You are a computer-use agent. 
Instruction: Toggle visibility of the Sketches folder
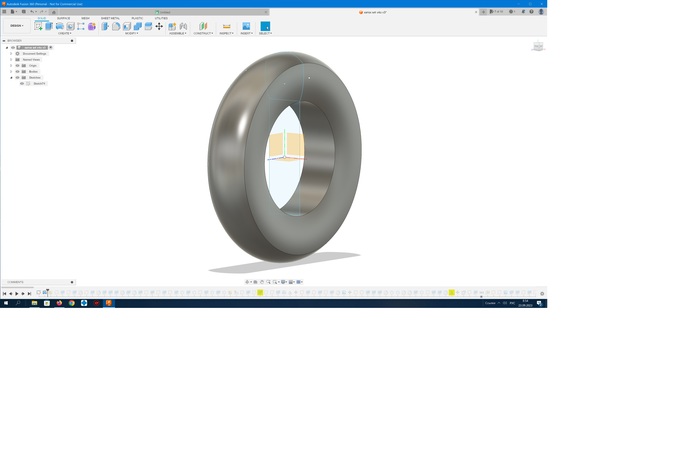17,78
